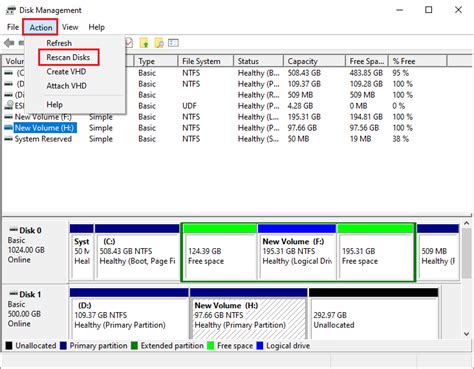Open the View menu
This screenshot has width=474, height=369.
(x=70, y=27)
